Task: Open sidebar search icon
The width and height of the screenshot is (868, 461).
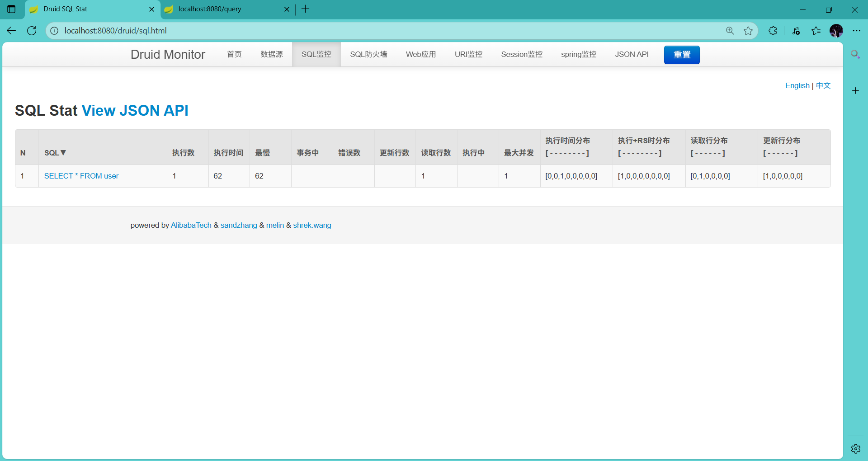Action: pyautogui.click(x=855, y=55)
